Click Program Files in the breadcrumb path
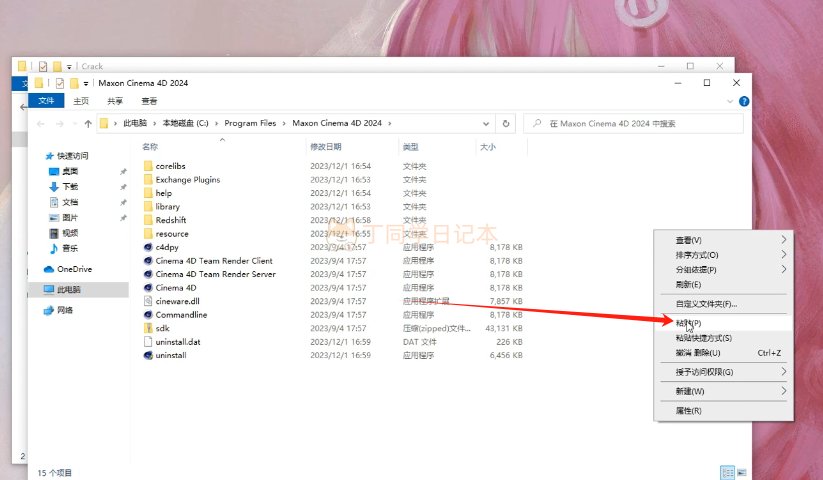 (250, 123)
